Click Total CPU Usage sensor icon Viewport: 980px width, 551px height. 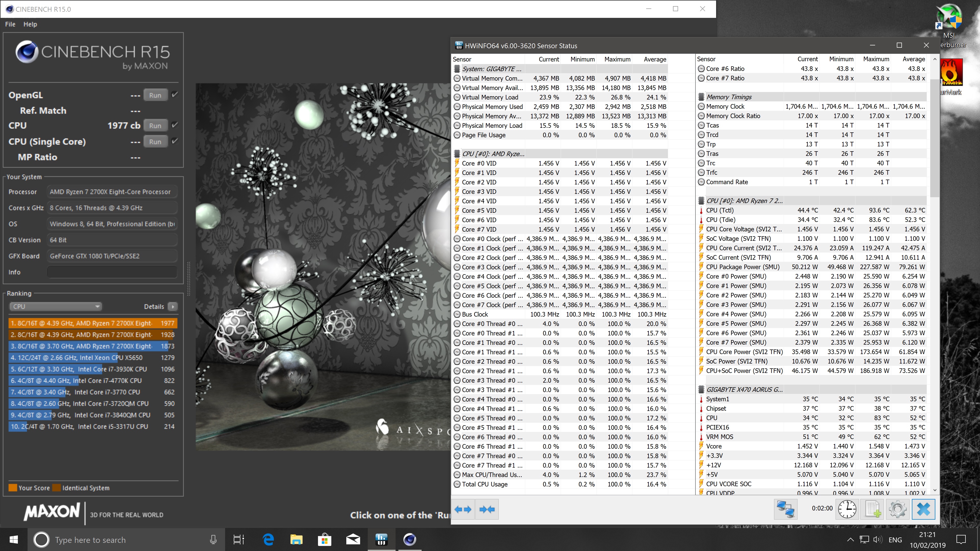(457, 484)
